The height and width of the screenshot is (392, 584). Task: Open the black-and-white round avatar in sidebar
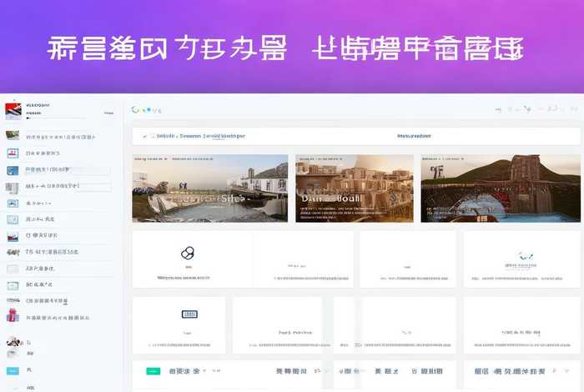click(13, 341)
